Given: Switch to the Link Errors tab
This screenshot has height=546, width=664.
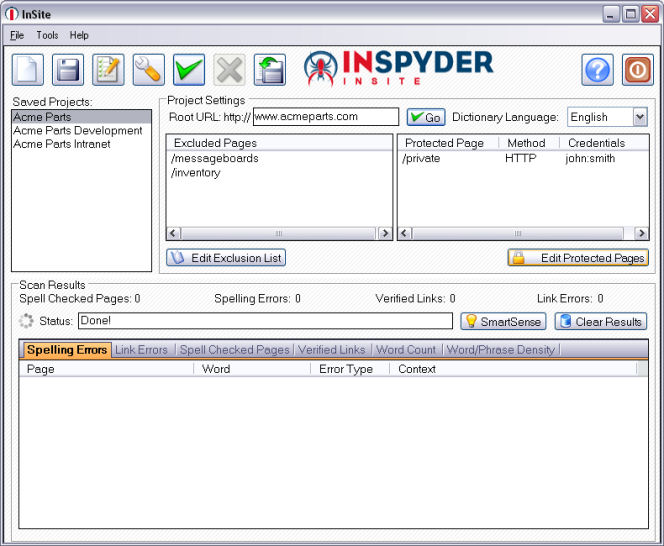Looking at the screenshot, I should point(141,350).
